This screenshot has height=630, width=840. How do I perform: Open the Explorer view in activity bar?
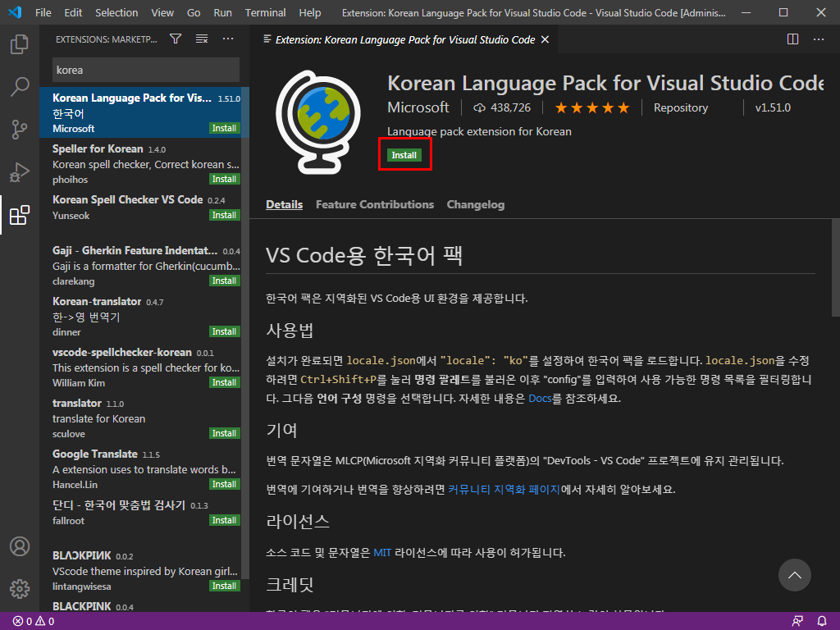(x=20, y=44)
